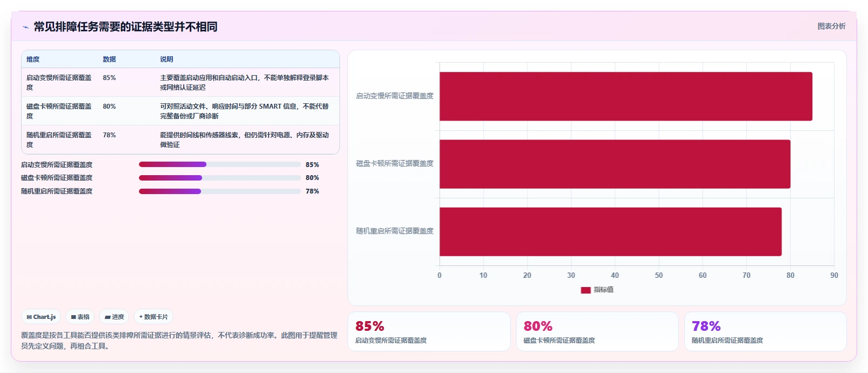Click the card title 常见排障任务需要的证据类型并不相同

coord(125,26)
